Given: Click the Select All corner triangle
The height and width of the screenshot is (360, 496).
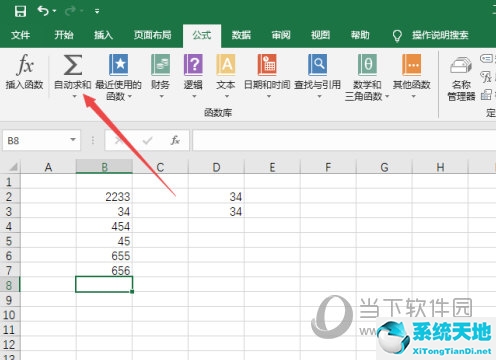Looking at the screenshot, I should point(13,166).
